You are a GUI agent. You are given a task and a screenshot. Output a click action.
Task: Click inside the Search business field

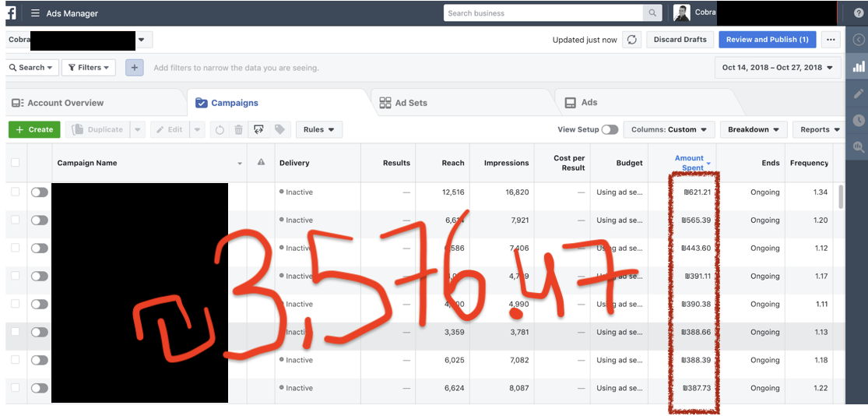[x=543, y=13]
